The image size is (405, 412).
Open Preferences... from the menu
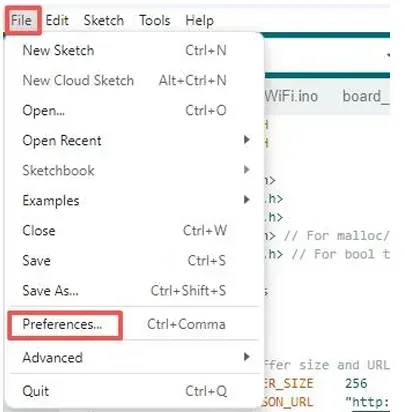click(133, 324)
